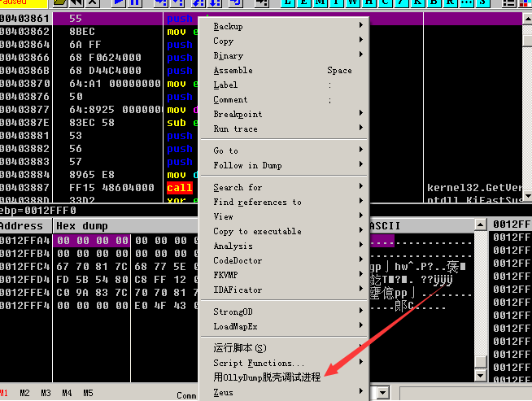The image size is (532, 401).
Task: Select dump row 0012FFE4
Action: pos(99,293)
